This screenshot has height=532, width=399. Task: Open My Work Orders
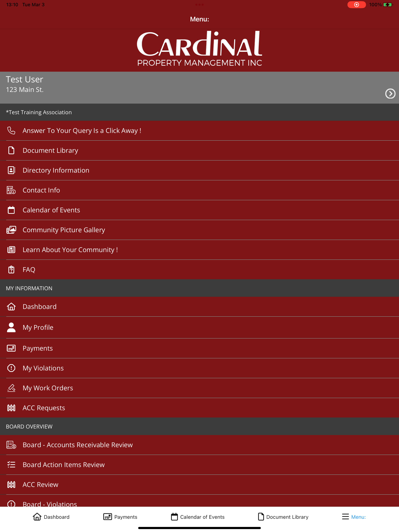click(x=199, y=388)
